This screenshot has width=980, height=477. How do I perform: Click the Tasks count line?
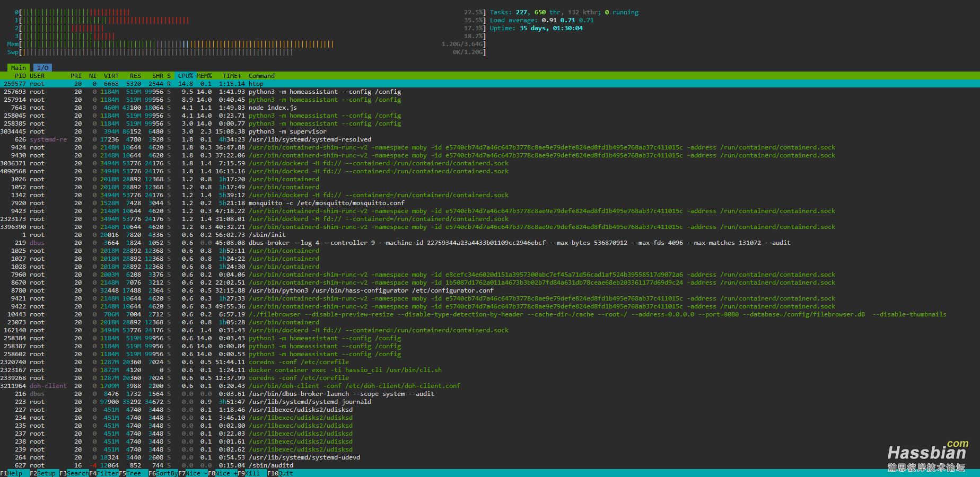(564, 12)
